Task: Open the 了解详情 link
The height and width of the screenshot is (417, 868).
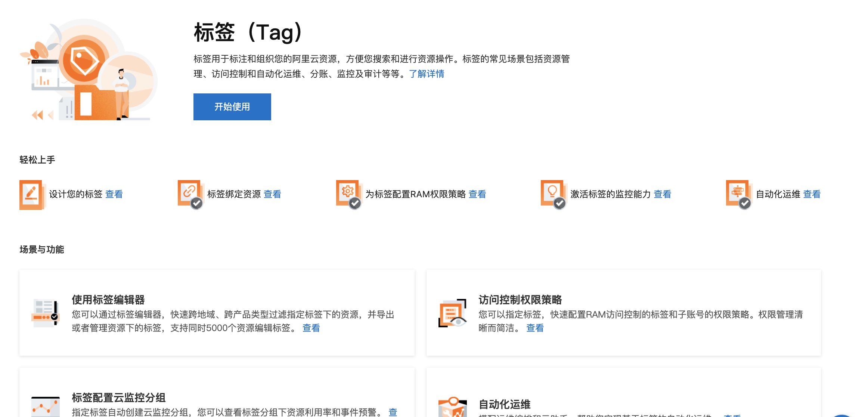Action: [x=427, y=74]
